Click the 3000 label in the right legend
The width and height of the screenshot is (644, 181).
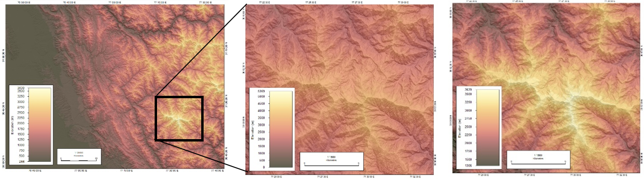click(x=466, y=110)
